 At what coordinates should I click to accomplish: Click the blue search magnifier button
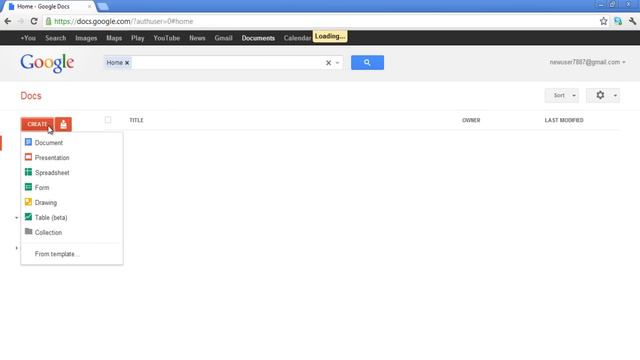click(367, 62)
